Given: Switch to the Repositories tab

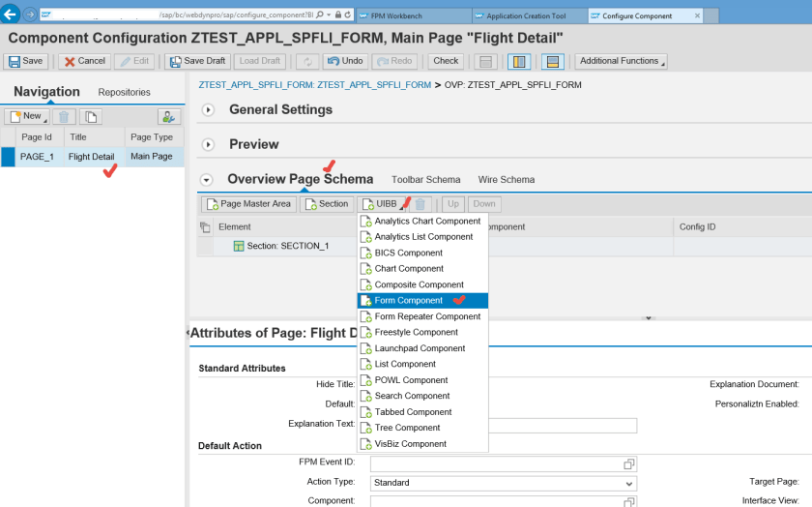Looking at the screenshot, I should coord(125,92).
